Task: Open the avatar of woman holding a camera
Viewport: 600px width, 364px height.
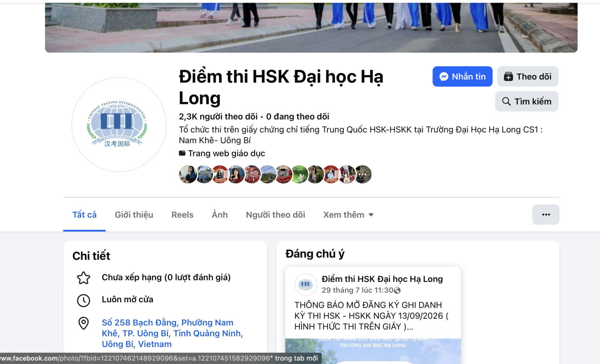Action: pyautogui.click(x=237, y=174)
